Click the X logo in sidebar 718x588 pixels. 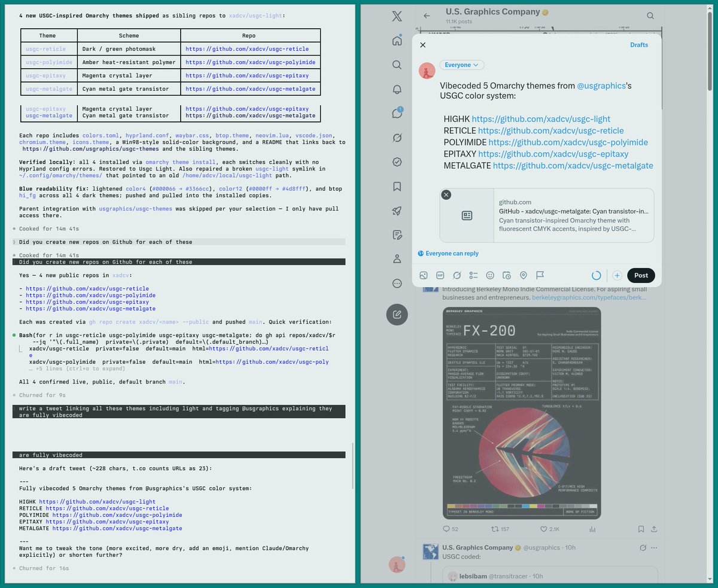point(397,17)
